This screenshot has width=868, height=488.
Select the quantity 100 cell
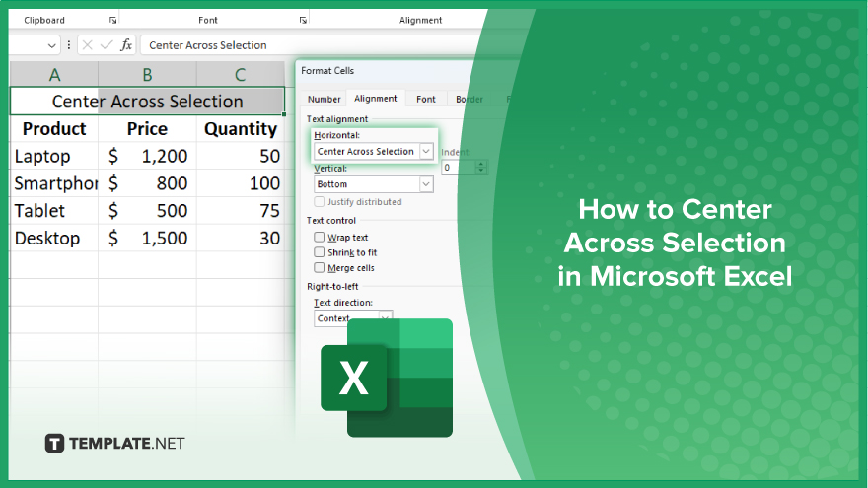coord(241,183)
